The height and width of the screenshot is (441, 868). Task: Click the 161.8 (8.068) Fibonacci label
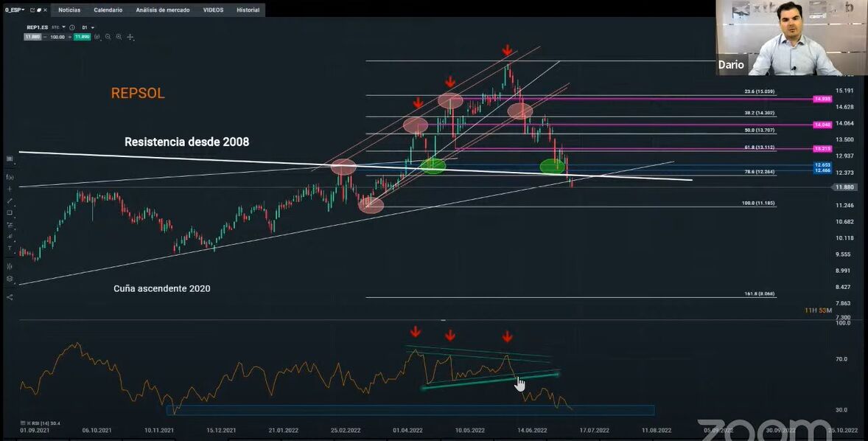(760, 294)
